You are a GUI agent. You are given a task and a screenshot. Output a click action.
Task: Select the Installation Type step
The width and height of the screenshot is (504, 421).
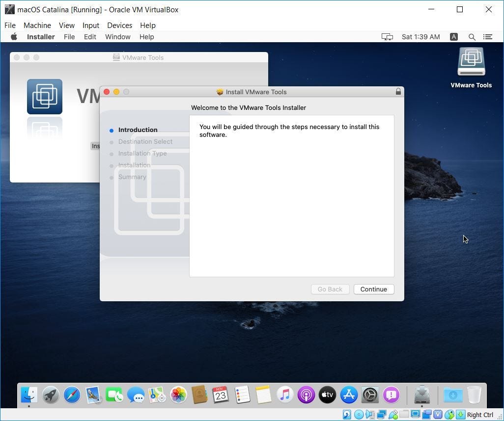[142, 154]
